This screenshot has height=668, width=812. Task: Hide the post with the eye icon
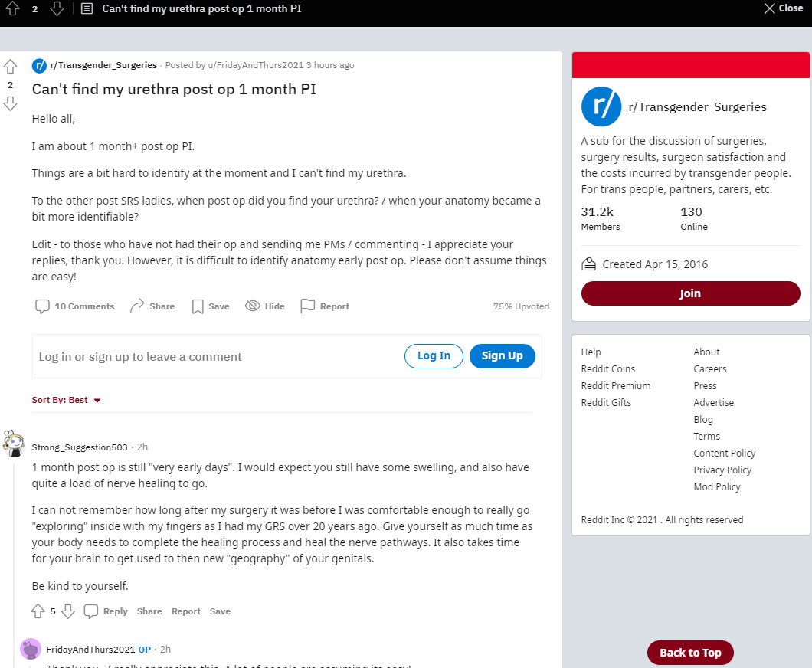(253, 306)
